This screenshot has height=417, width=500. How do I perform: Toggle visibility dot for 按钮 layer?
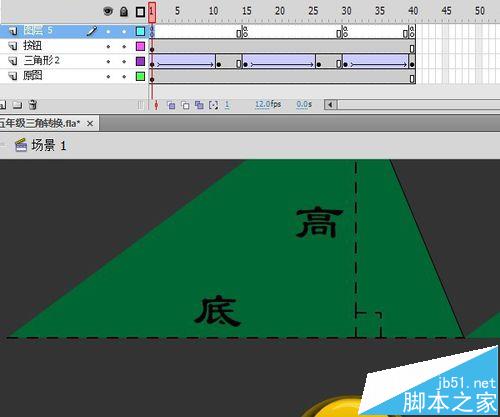(x=108, y=46)
